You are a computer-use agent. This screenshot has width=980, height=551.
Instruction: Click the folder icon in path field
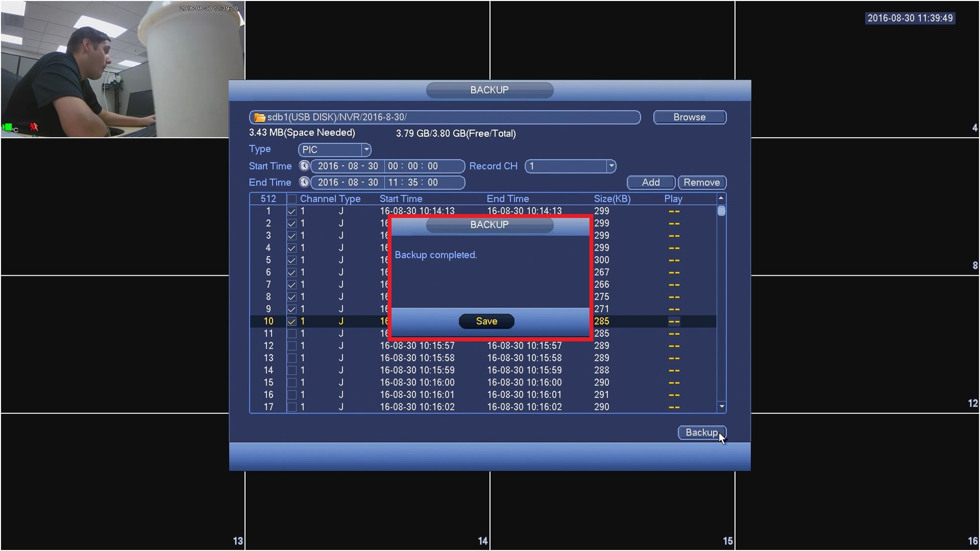pos(259,118)
